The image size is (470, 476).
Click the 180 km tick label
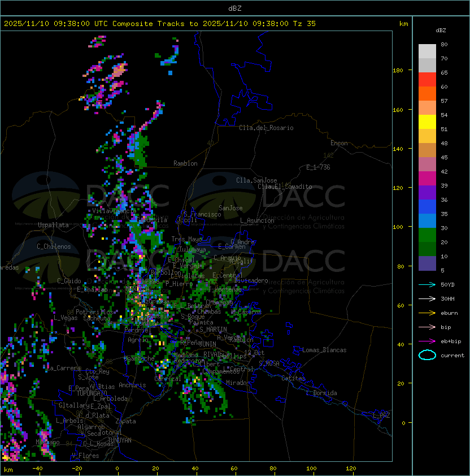tap(398, 71)
